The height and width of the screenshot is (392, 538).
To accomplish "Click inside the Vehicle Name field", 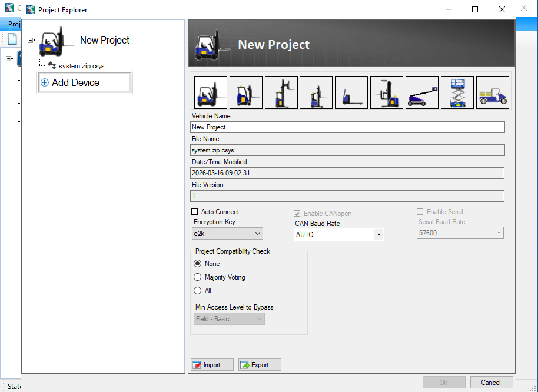I will click(x=347, y=127).
